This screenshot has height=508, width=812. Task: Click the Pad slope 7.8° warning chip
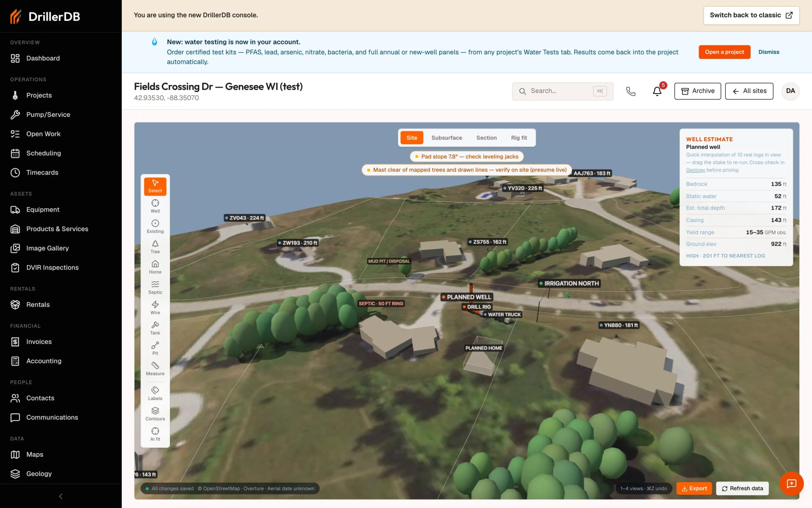466,157
